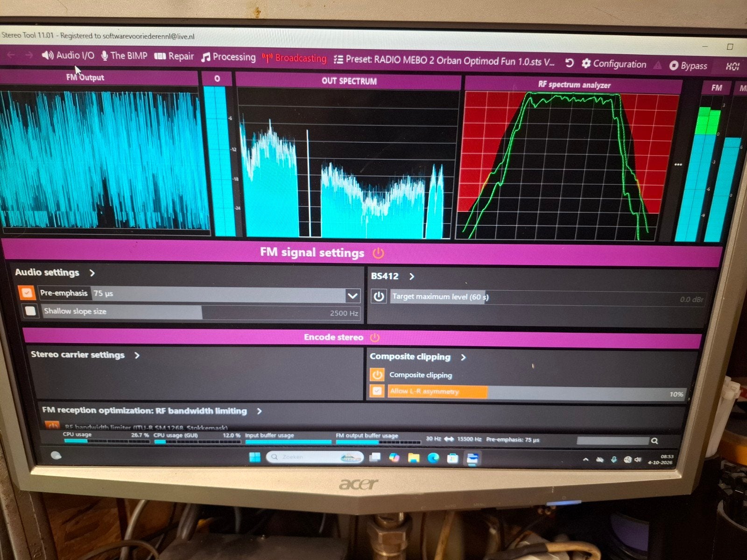Toggle the Pre-emphasis checkbox

point(27,293)
